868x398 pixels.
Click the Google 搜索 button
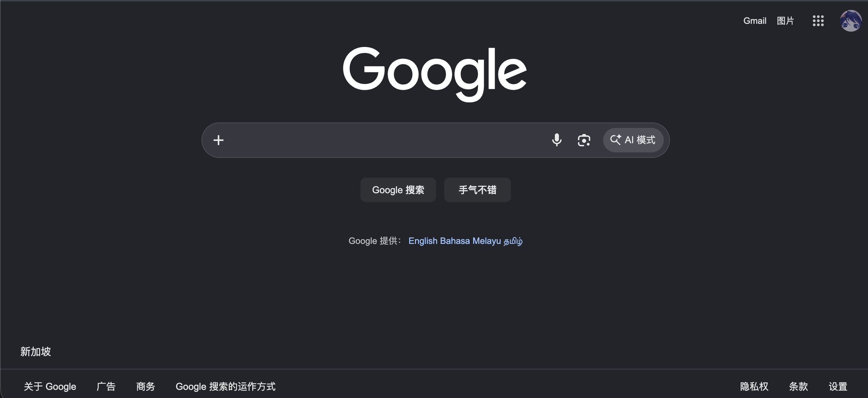click(398, 190)
